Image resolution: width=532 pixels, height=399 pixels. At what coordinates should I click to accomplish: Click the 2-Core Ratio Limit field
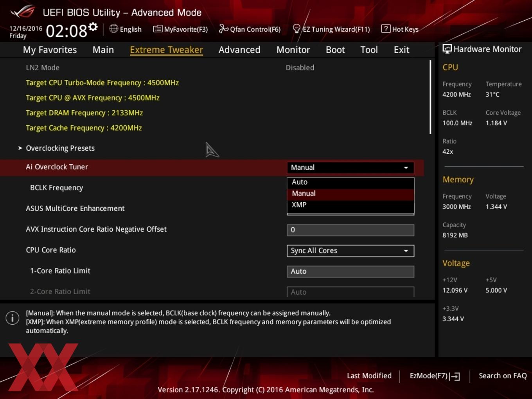pos(350,292)
